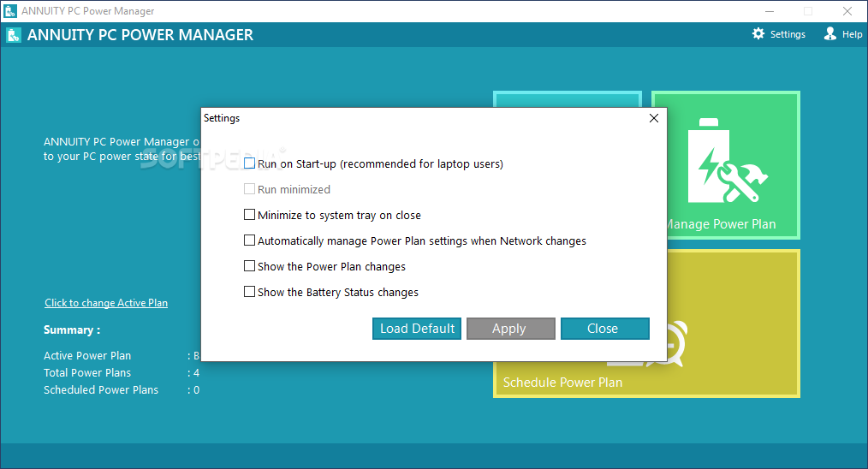
Task: Enable Run on Start-up checkbox
Action: 250,163
